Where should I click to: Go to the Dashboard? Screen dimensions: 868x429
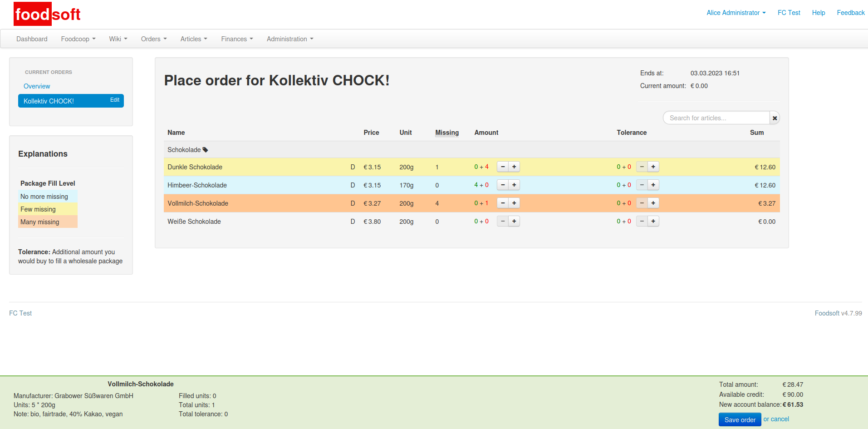[x=32, y=39]
